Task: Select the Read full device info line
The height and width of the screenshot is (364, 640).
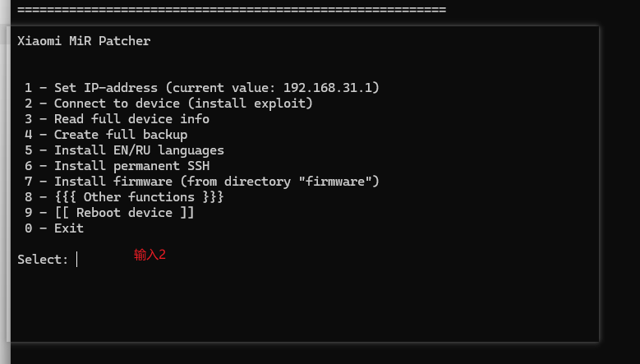Action: [x=117, y=119]
